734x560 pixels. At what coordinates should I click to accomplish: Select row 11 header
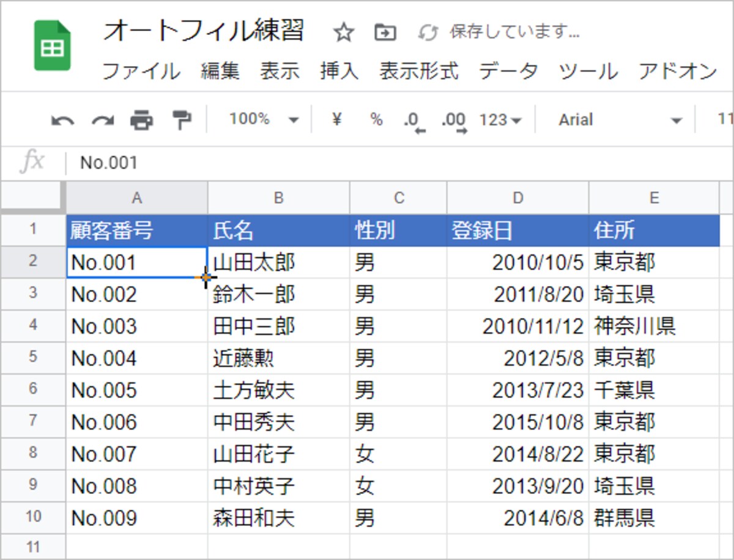(x=33, y=546)
